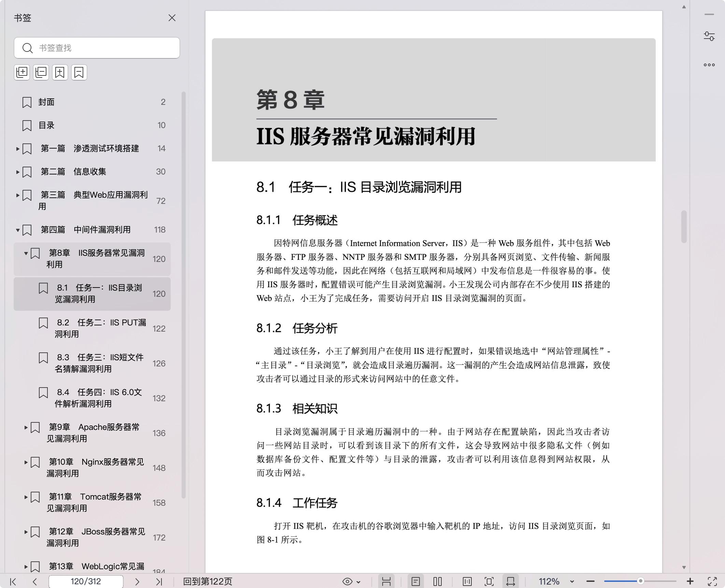Collapse 第8章 IIS服务器常见漏洞利用 arrow
This screenshot has height=588, width=725.
[26, 253]
